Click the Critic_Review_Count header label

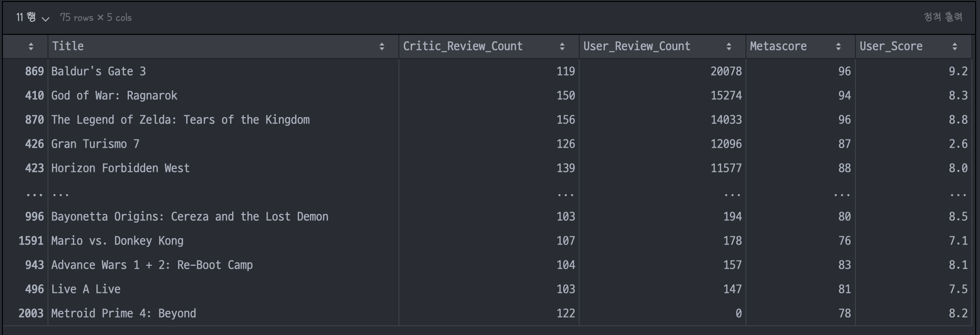[x=463, y=46]
